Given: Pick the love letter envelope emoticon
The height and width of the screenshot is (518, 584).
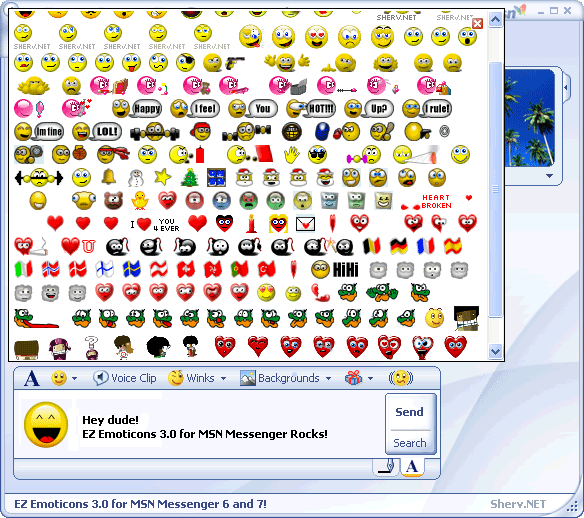Looking at the screenshot, I should click(x=305, y=224).
